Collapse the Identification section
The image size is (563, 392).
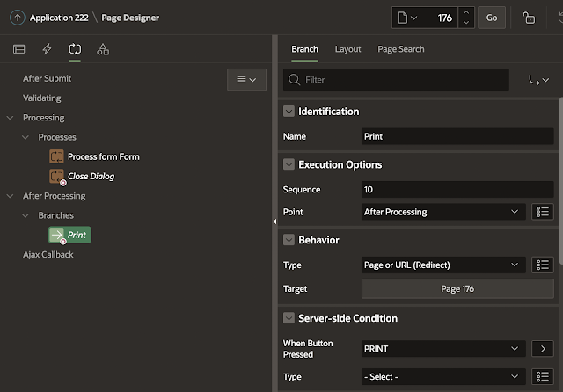coord(288,112)
